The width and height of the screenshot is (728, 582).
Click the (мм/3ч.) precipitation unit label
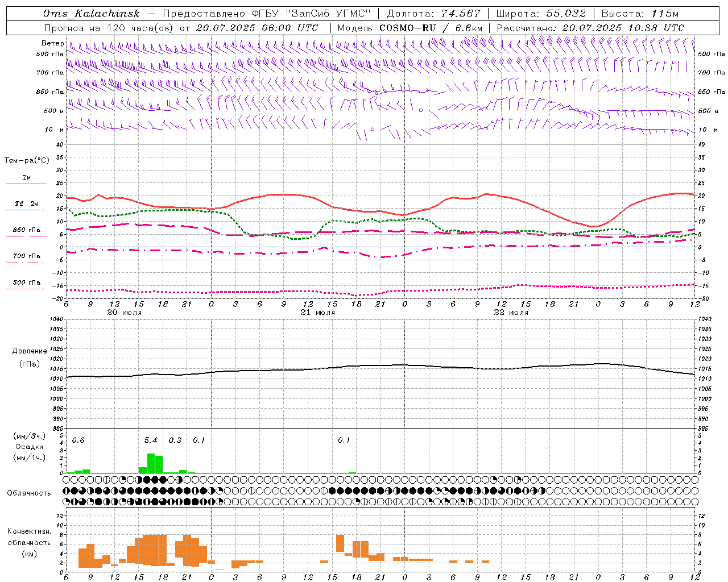point(30,436)
